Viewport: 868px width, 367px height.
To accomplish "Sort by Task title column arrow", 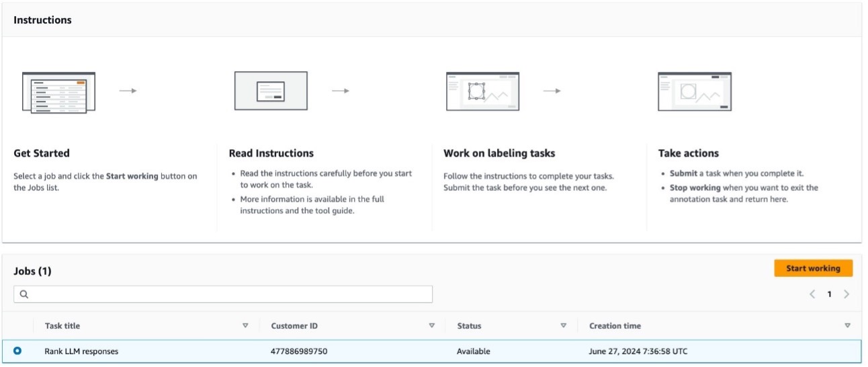I will click(245, 326).
